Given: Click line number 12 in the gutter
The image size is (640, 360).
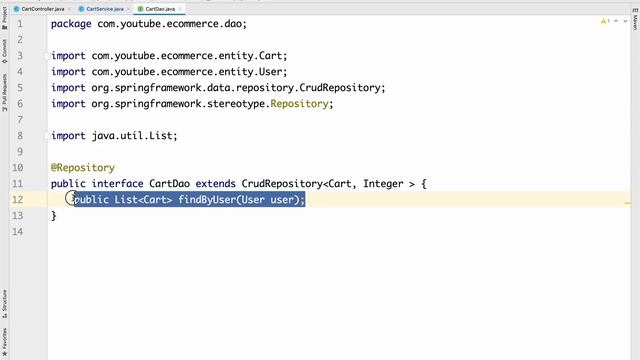Looking at the screenshot, I should tap(17, 200).
